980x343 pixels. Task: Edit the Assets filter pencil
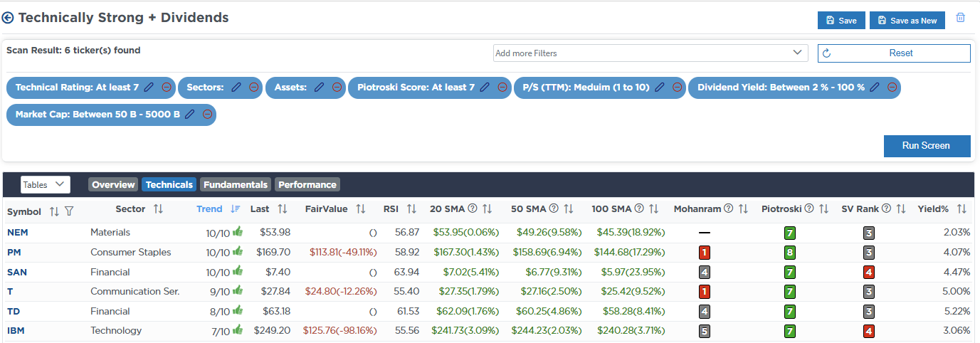pyautogui.click(x=318, y=88)
